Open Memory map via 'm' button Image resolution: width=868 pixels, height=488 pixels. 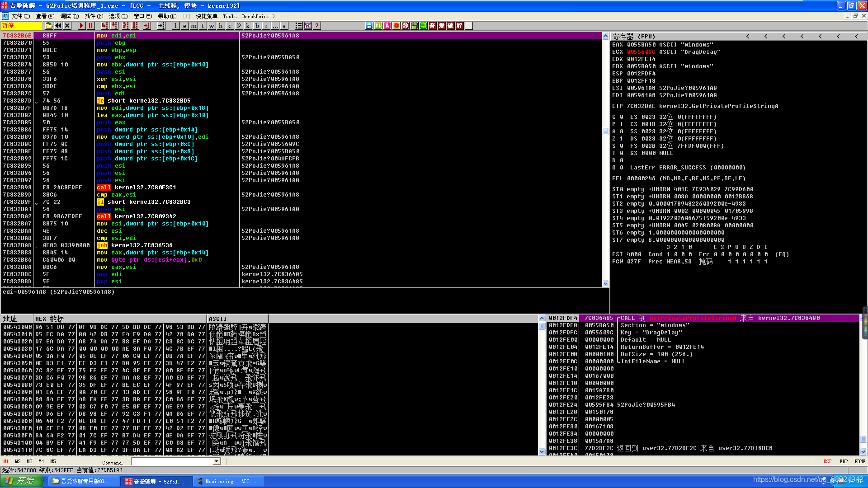pyautogui.click(x=193, y=26)
